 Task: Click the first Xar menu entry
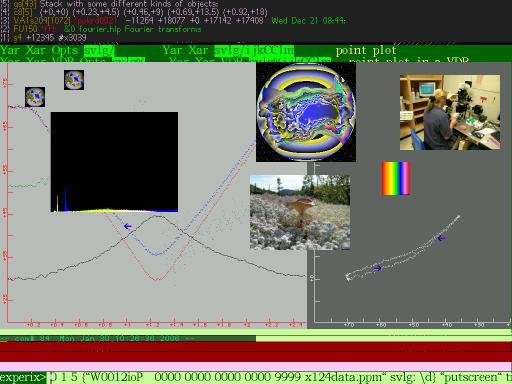36,50
